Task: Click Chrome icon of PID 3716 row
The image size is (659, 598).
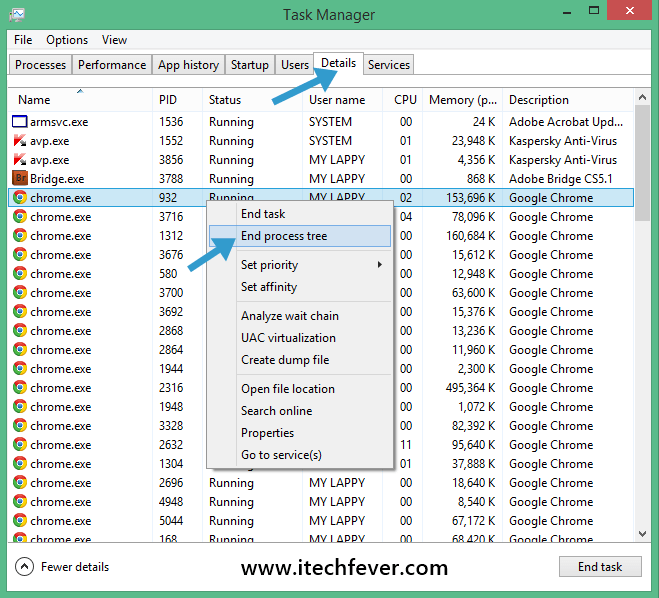Action: point(20,216)
